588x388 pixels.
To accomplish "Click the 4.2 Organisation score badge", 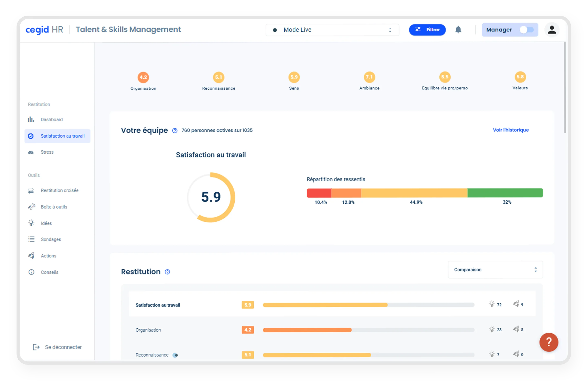I will click(x=143, y=77).
